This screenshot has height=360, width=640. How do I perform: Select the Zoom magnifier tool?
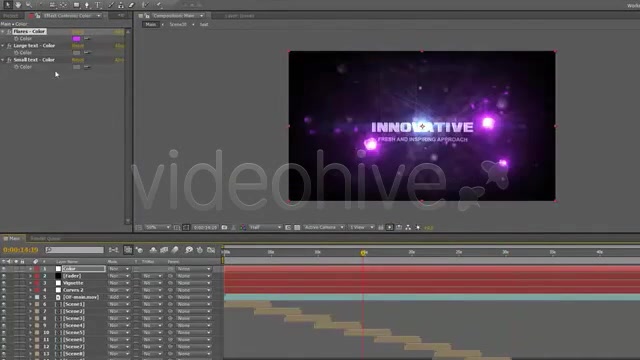pyautogui.click(x=29, y=5)
